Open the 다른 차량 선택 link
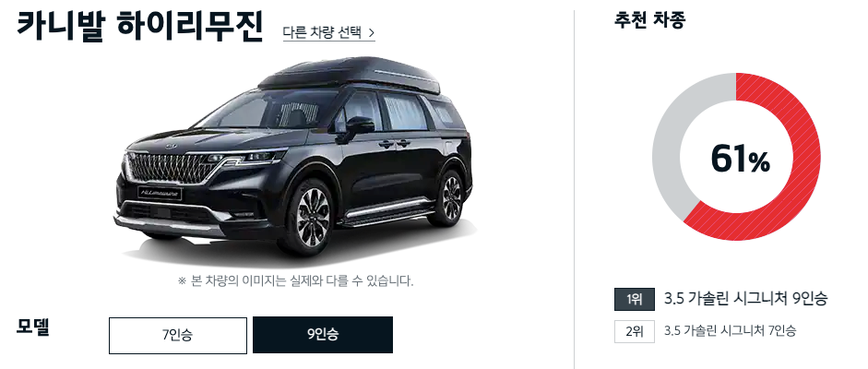 click(328, 32)
